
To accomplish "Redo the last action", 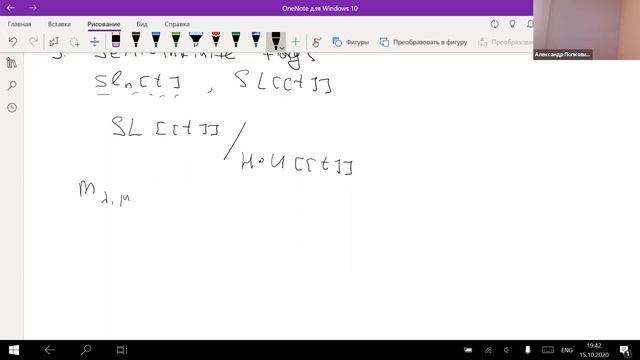I will (x=33, y=42).
